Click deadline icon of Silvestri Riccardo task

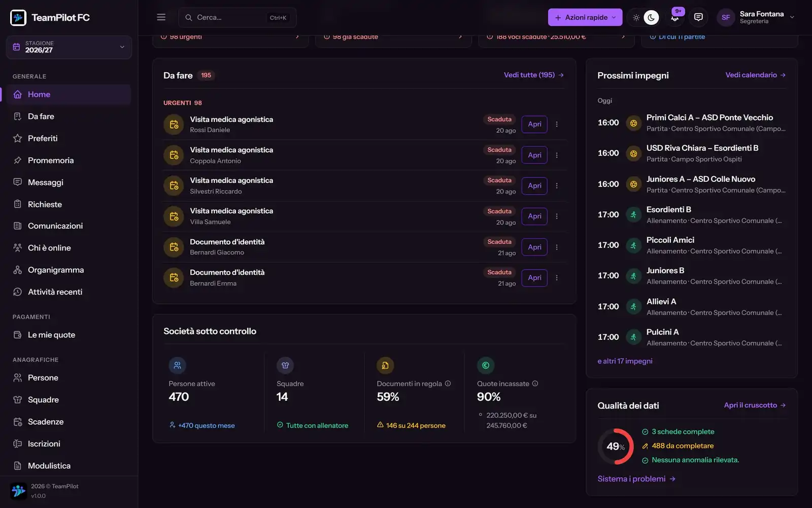click(x=174, y=185)
